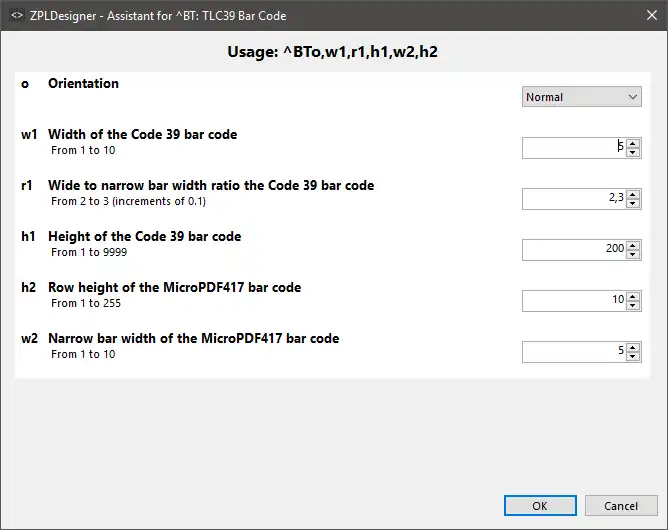Open the Orientation dropdown showing Normal
This screenshot has width=668, height=530.
(x=582, y=97)
